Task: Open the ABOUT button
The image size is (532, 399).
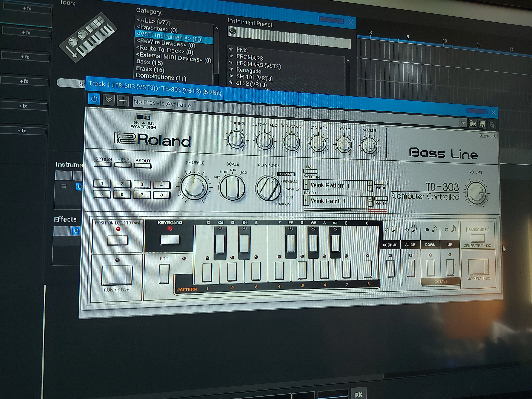Action: tap(143, 166)
